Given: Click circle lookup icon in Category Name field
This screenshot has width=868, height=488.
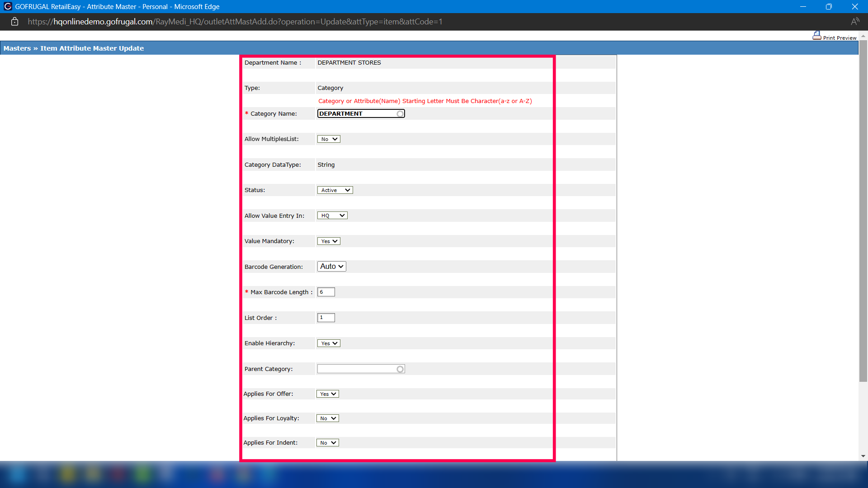Looking at the screenshot, I should (x=400, y=114).
